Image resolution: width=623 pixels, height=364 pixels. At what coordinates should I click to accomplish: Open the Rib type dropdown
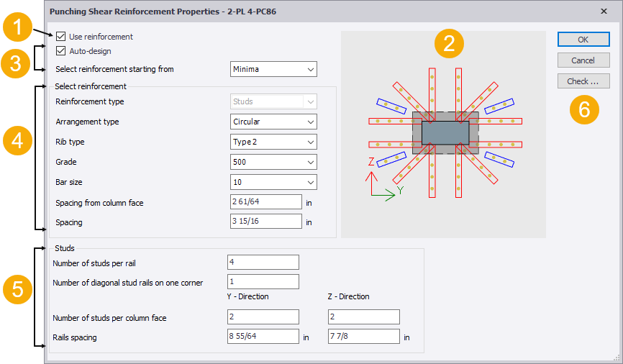(x=274, y=142)
